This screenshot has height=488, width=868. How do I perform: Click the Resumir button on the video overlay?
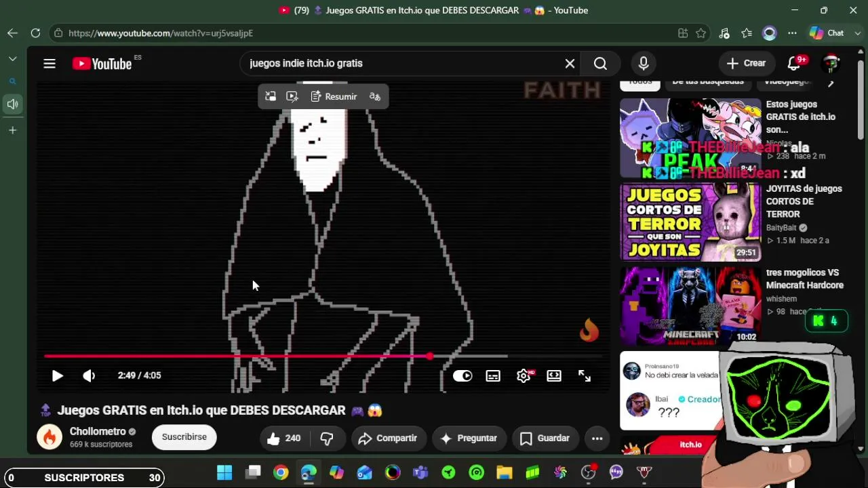[334, 96]
